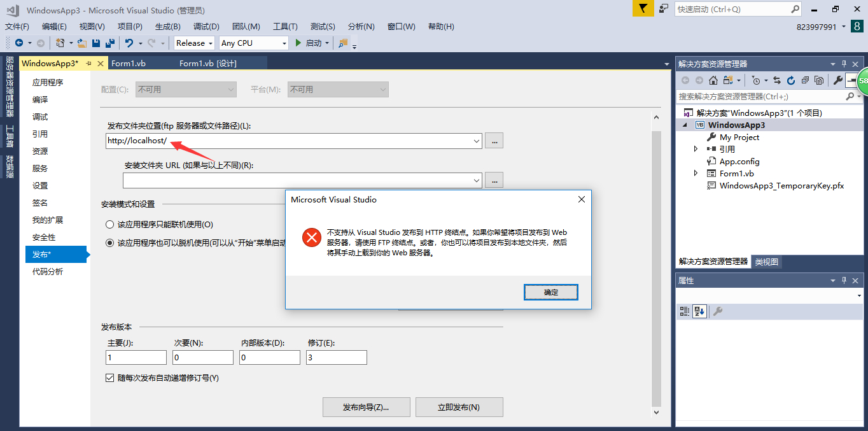Select App.config in Solution Explorer

point(739,161)
